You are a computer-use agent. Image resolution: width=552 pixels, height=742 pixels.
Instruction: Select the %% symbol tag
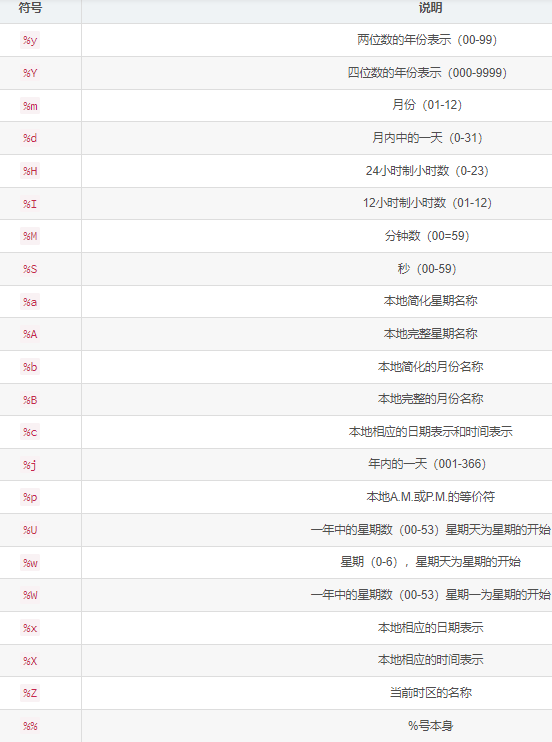[30, 726]
